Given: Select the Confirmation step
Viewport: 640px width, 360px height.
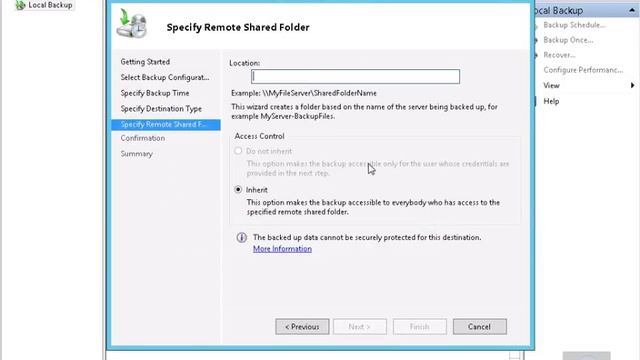Looking at the screenshot, I should (x=143, y=138).
